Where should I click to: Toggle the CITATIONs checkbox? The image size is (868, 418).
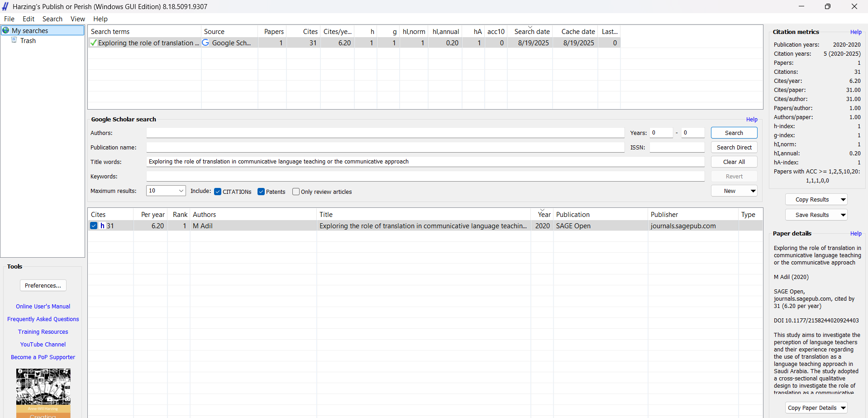(218, 192)
